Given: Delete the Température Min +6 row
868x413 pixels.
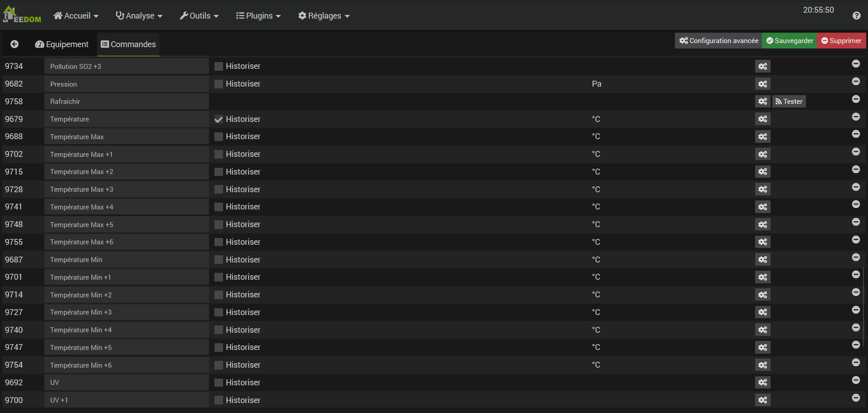Looking at the screenshot, I should tap(856, 363).
